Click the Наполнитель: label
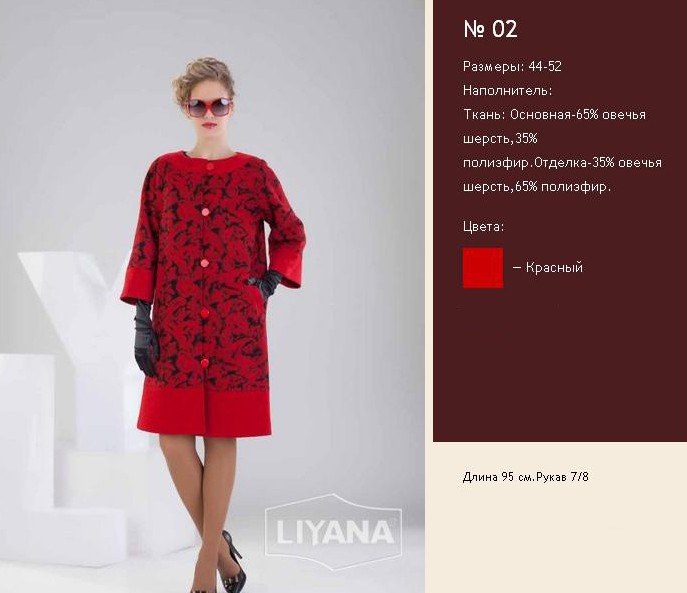 coord(507,91)
